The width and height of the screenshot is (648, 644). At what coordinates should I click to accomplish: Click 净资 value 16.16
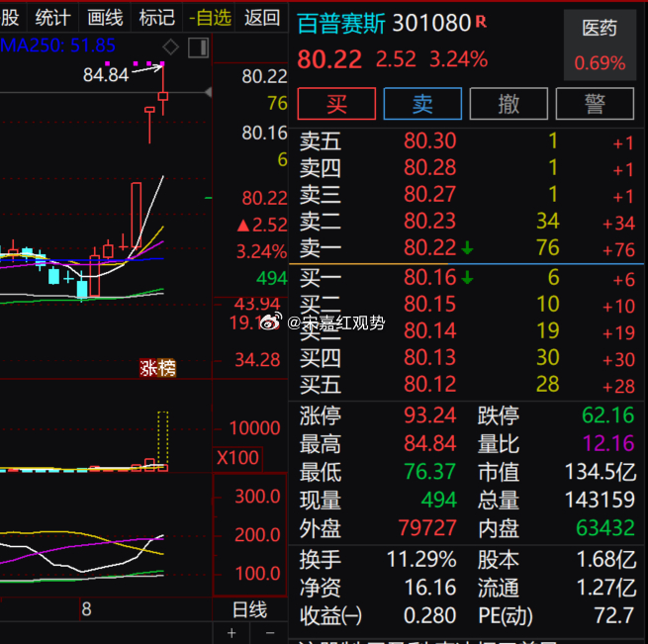429,588
